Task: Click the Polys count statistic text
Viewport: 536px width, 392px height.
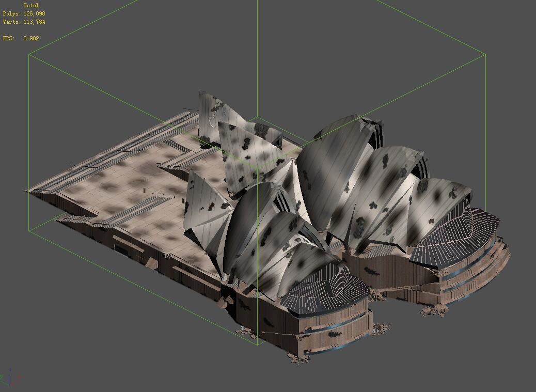Action: click(24, 13)
